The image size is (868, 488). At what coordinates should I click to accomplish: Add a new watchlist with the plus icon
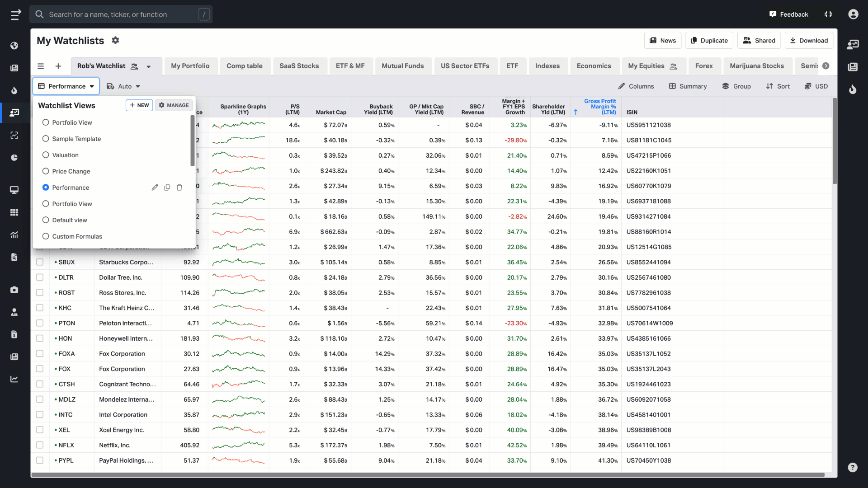[58, 66]
